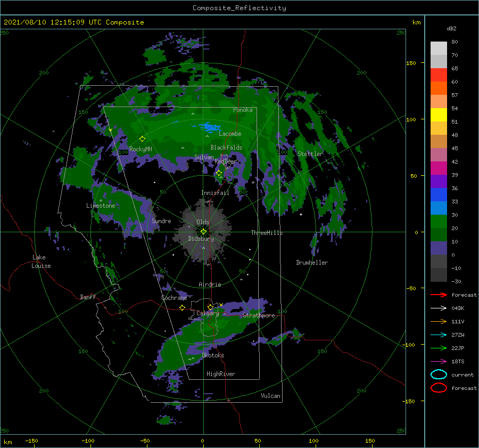Click the Lacombe label on map

click(230, 134)
